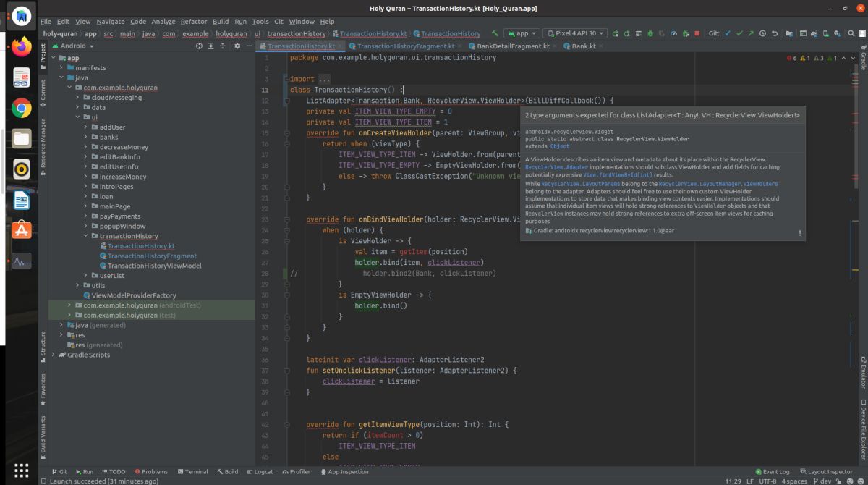This screenshot has height=485, width=868.
Task: Open the Android project view dropdown
Action: (x=77, y=46)
